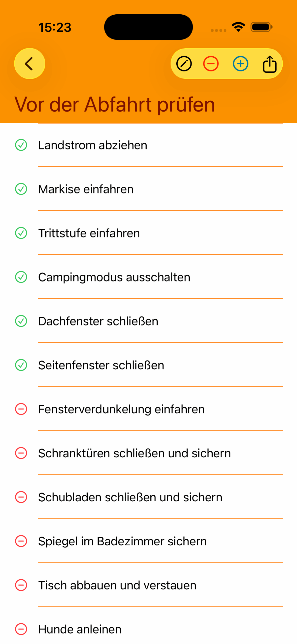Toggle the Markise einfahren checkmark
This screenshot has height=644, width=297.
pos(21,189)
